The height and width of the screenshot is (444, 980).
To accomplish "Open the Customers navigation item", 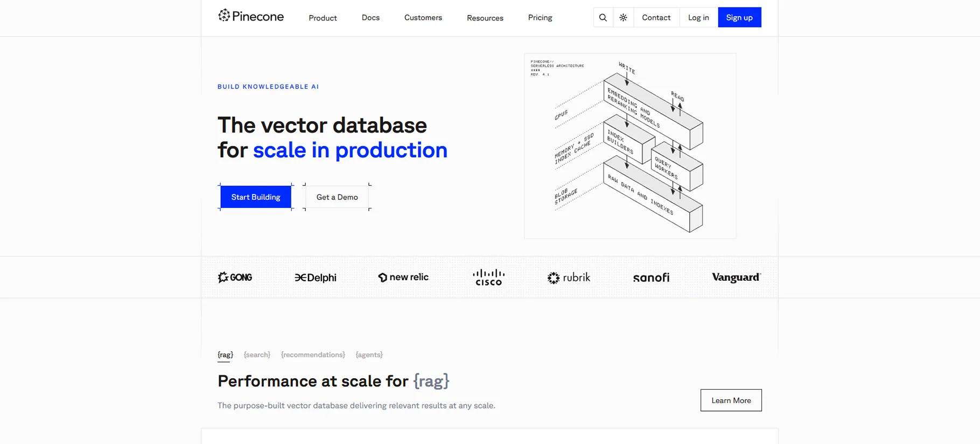I will (x=423, y=18).
